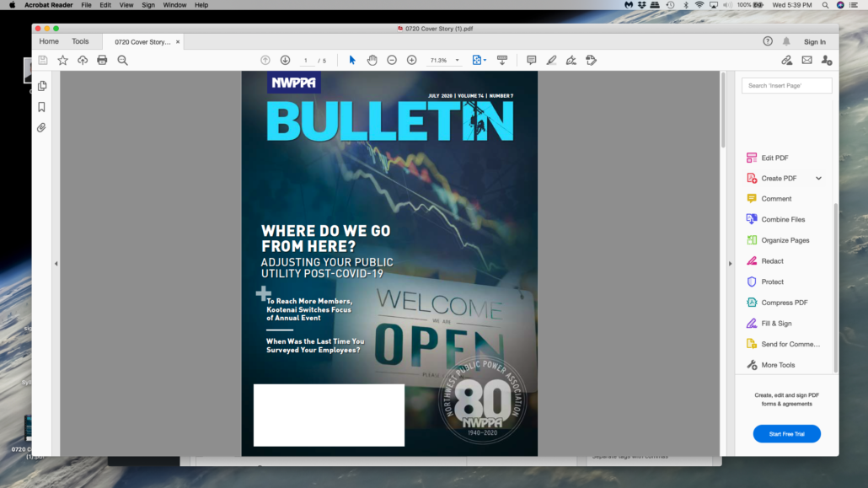Expand the left navigation pane arrow

pyautogui.click(x=56, y=264)
